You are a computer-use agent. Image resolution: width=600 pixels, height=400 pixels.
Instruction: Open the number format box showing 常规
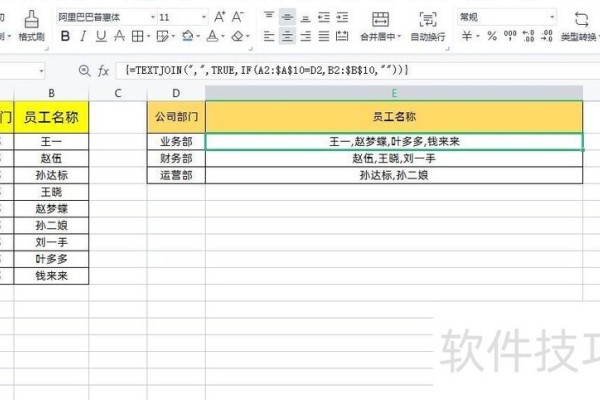(x=506, y=17)
